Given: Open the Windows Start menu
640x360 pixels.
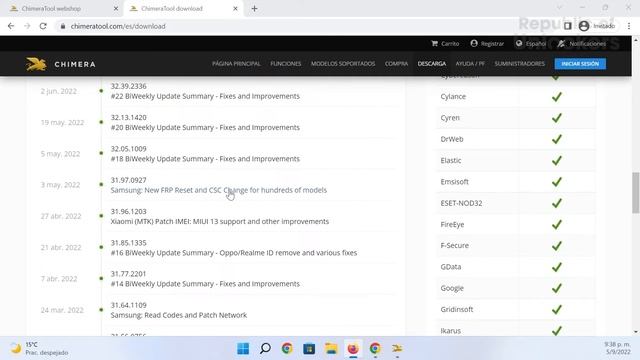Looking at the screenshot, I should click(x=243, y=349).
